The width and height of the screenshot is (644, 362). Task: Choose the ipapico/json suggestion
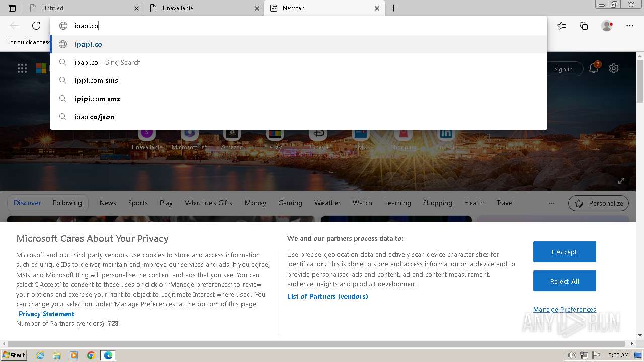click(x=298, y=117)
